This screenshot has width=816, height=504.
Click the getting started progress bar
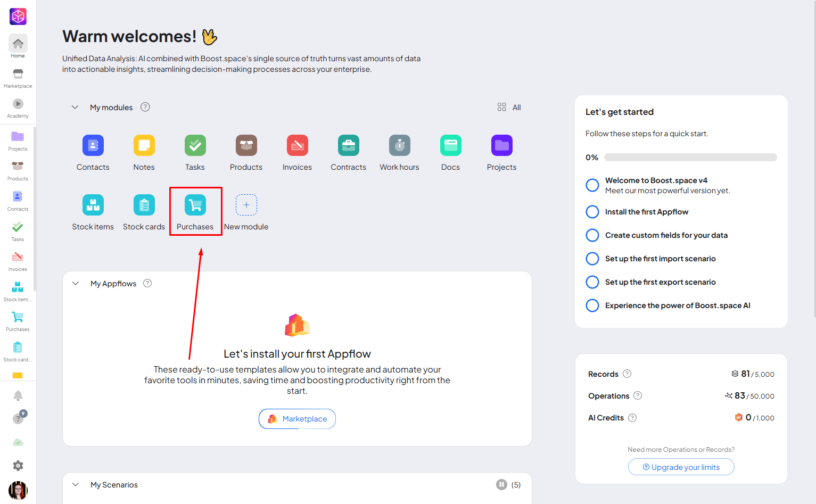pyautogui.click(x=690, y=158)
